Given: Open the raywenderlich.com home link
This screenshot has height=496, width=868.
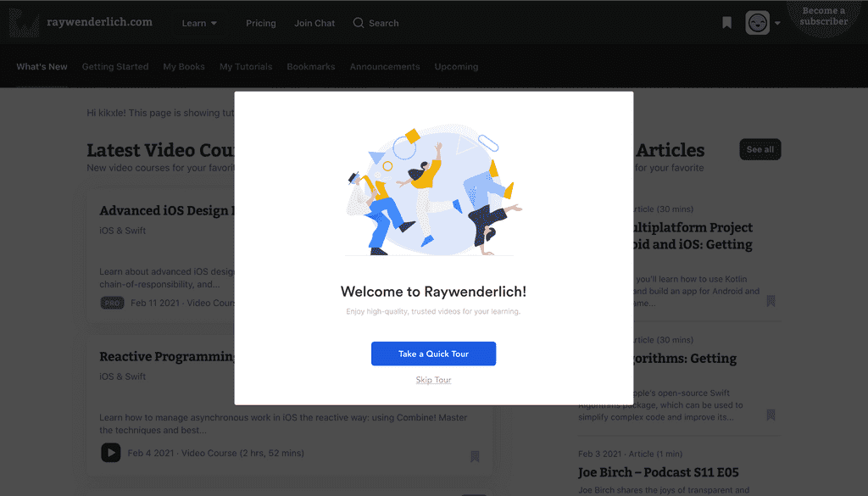Looking at the screenshot, I should (100, 22).
